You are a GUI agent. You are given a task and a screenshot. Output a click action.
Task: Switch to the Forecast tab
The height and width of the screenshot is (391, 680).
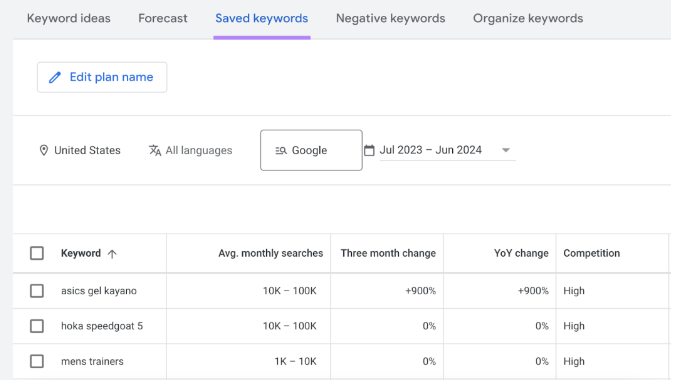(x=163, y=18)
